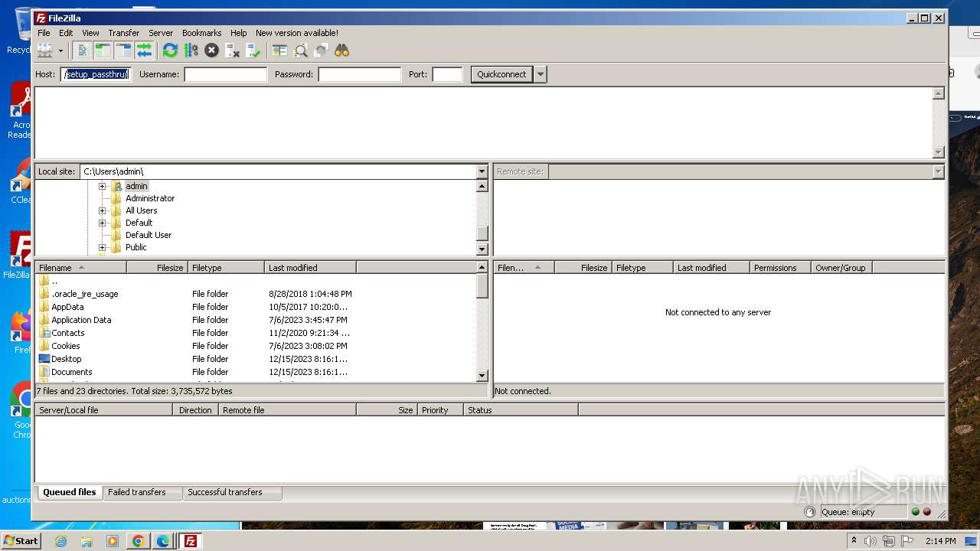Viewport: 980px width, 551px height.
Task: Refresh file and folder lists
Action: coord(170,51)
